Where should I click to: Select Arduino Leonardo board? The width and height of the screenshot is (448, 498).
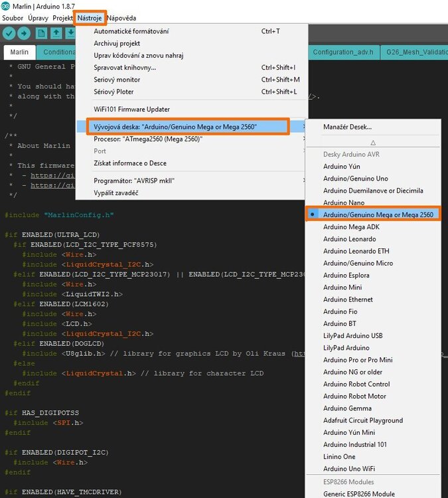373,239
